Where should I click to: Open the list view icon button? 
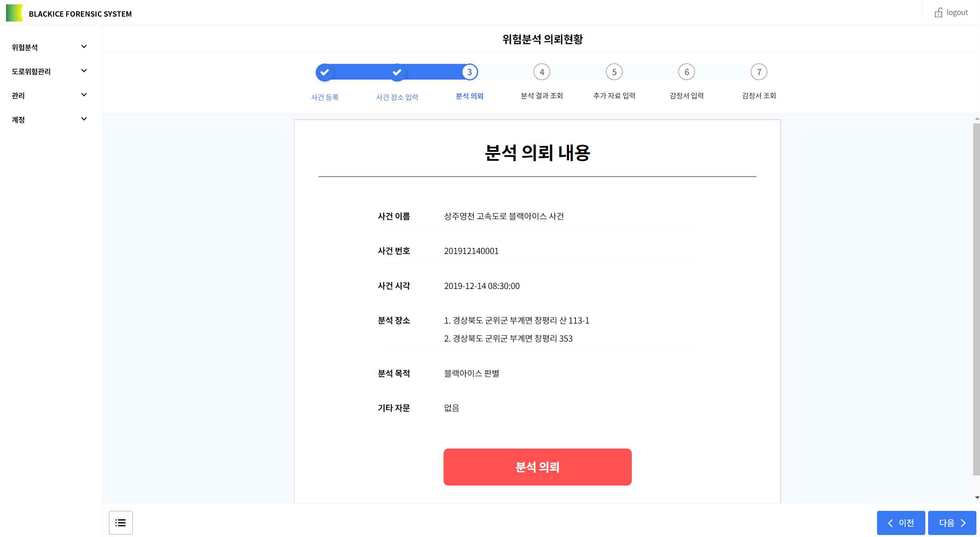coord(121,523)
